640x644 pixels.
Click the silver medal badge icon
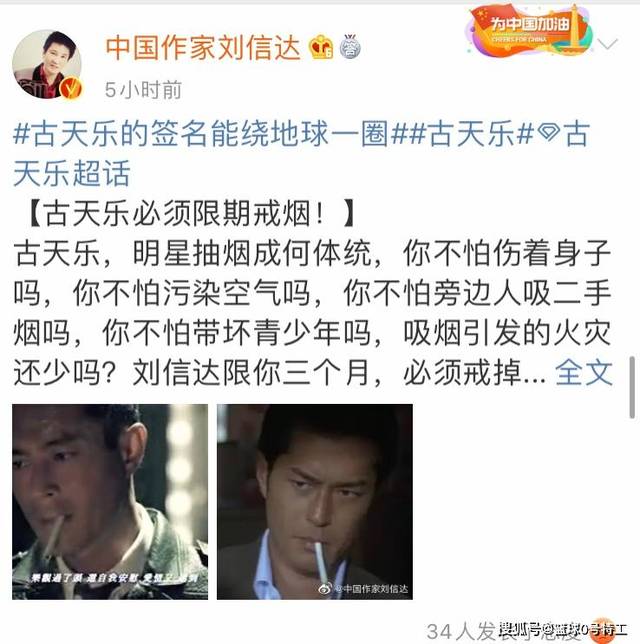(x=350, y=46)
